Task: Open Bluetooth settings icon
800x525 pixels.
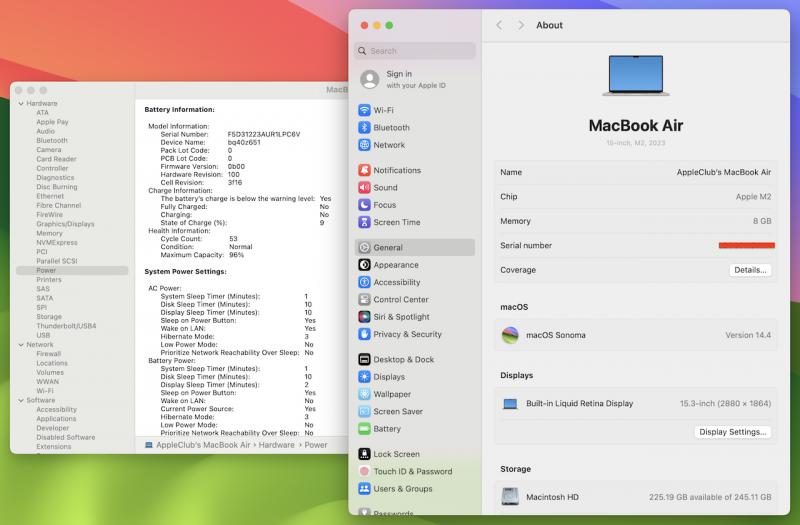Action: 364,128
